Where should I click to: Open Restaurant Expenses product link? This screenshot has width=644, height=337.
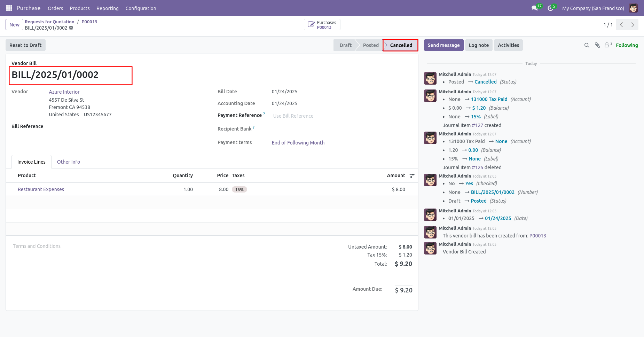click(x=41, y=189)
